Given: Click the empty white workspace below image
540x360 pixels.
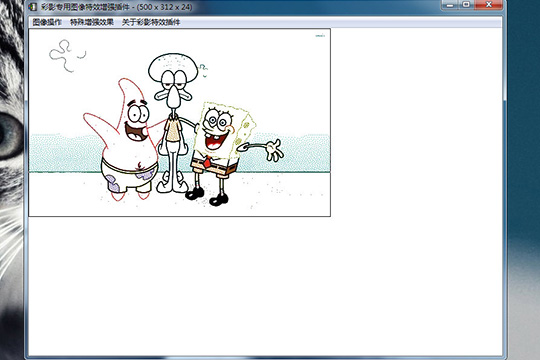Looking at the screenshot, I should point(264,286).
